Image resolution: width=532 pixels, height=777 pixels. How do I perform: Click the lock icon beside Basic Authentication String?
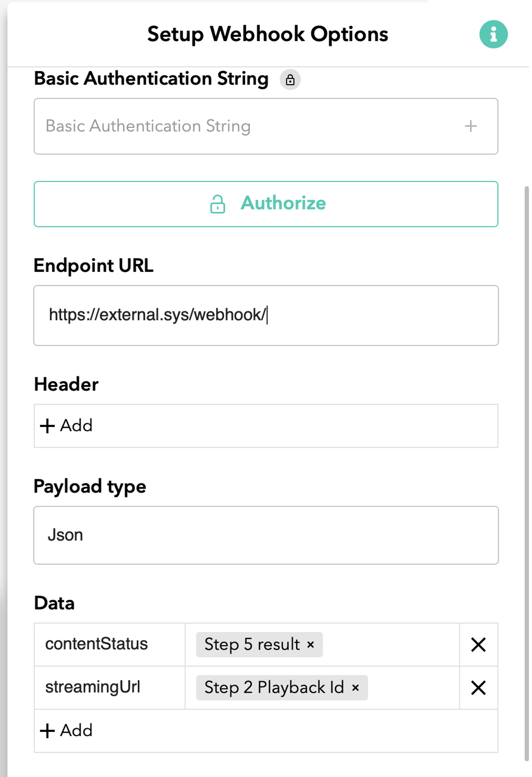point(290,80)
